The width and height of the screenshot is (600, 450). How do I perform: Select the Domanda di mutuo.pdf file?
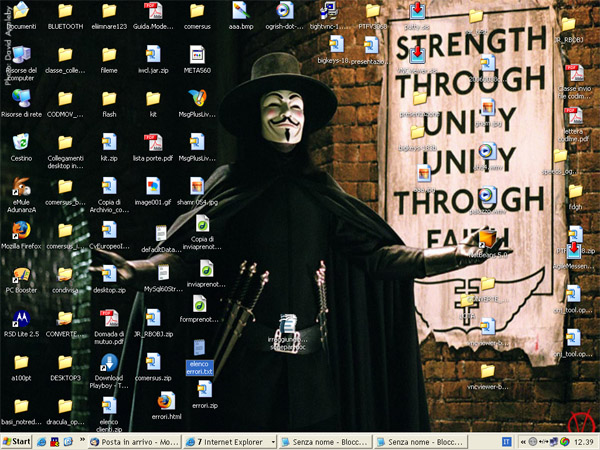coord(109,318)
